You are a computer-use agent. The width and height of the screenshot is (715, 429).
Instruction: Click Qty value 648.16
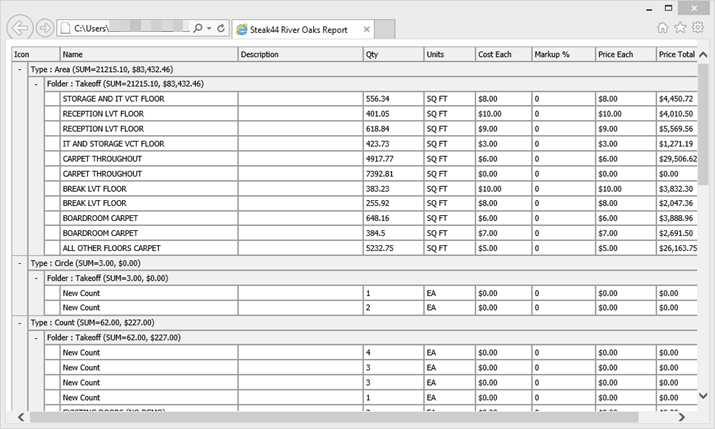[378, 218]
